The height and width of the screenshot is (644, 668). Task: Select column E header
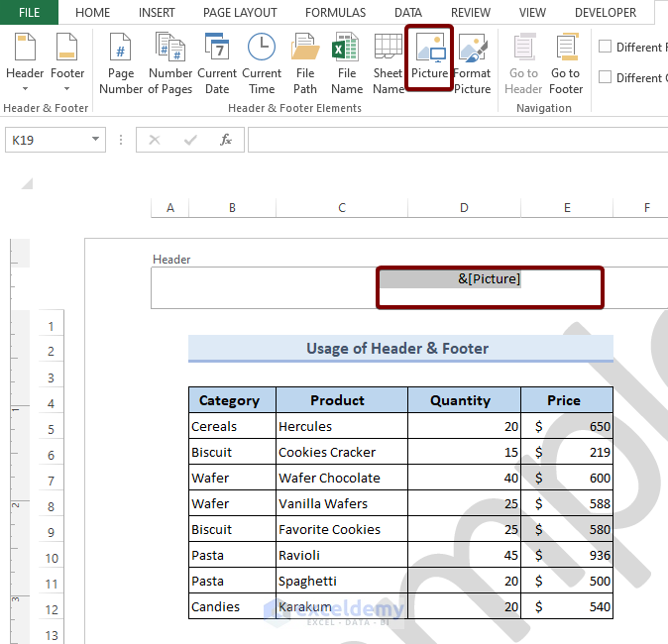[567, 208]
